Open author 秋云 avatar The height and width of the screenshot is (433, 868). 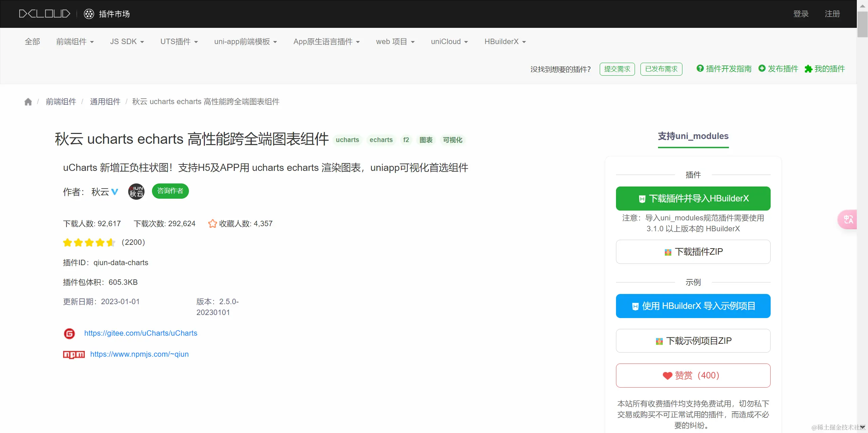coord(136,192)
